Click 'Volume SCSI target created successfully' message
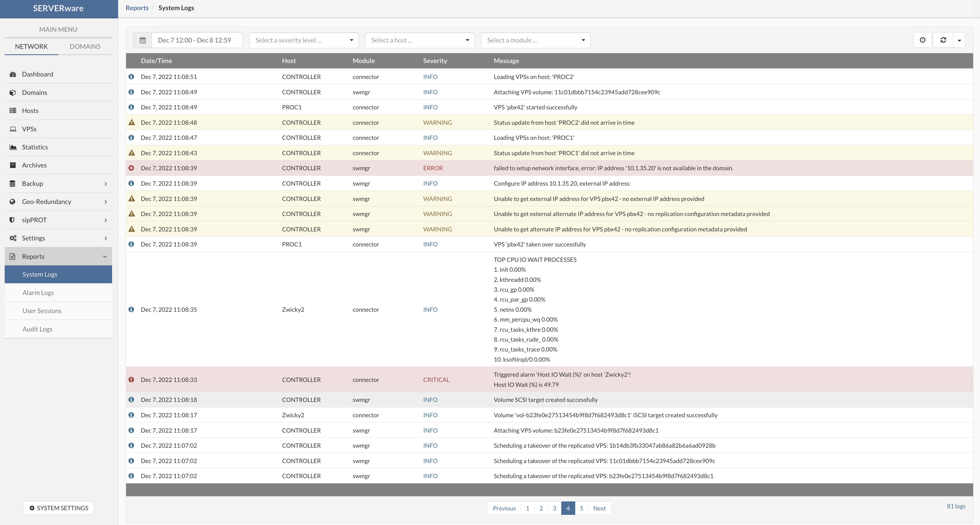 [x=546, y=400]
